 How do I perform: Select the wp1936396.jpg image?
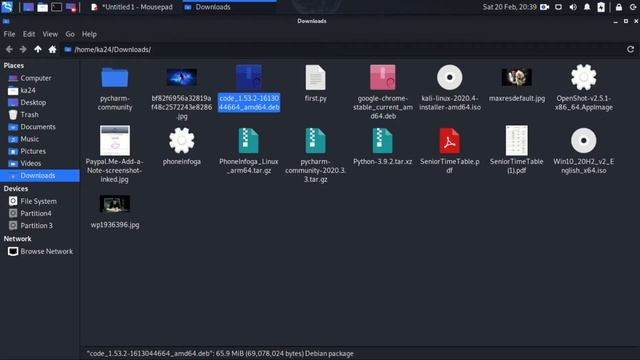pyautogui.click(x=115, y=204)
